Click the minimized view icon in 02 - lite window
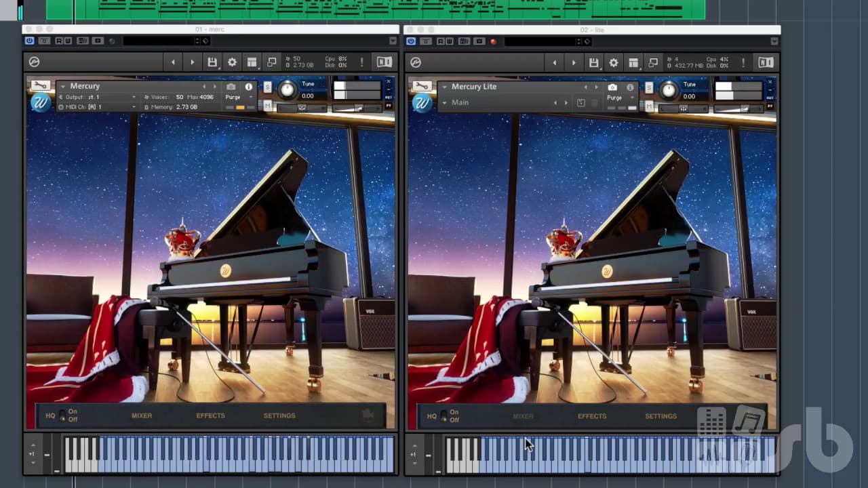The image size is (868, 488). (x=653, y=62)
